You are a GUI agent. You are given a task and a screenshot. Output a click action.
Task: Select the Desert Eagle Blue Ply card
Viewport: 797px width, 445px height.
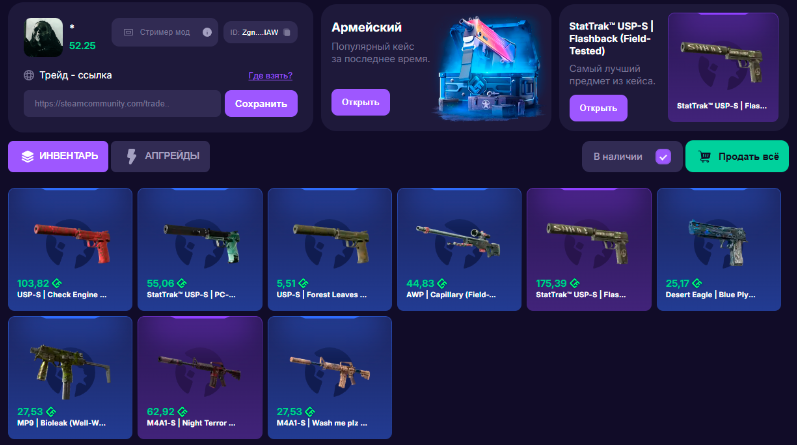(719, 249)
